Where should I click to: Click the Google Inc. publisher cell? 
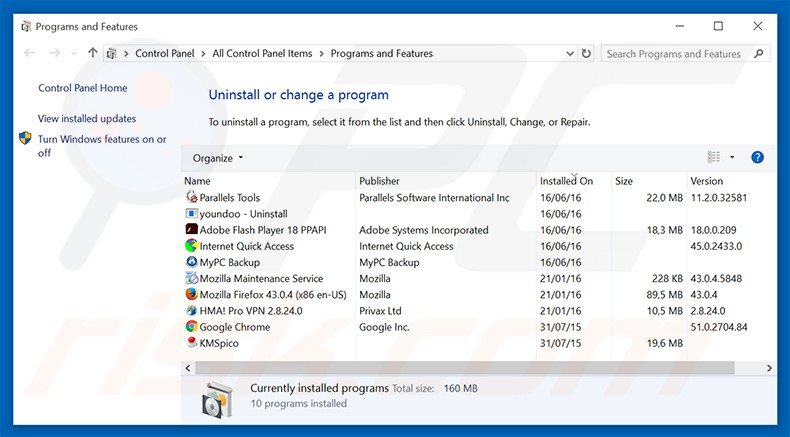384,327
